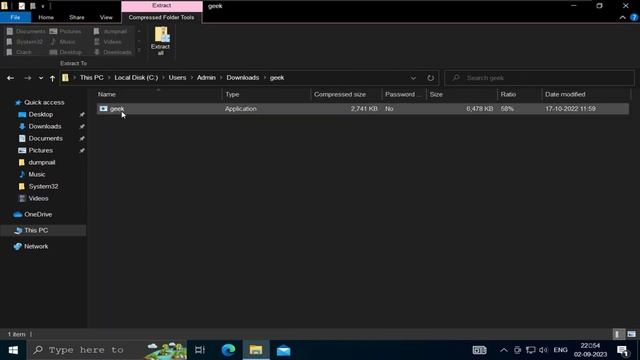The image size is (640, 360).
Task: Switch to the Share ribbon tab
Action: click(77, 18)
